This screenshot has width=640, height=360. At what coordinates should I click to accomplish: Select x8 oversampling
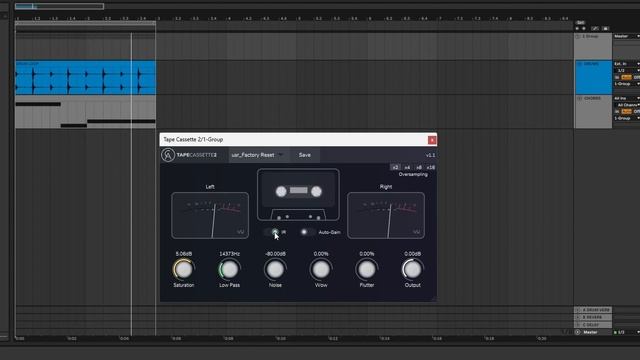[x=419, y=167]
